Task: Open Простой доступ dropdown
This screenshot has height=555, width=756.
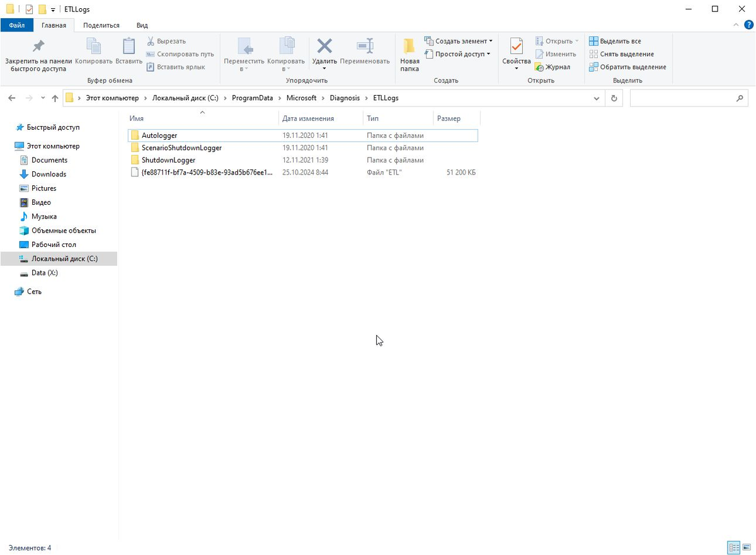Action: 457,54
